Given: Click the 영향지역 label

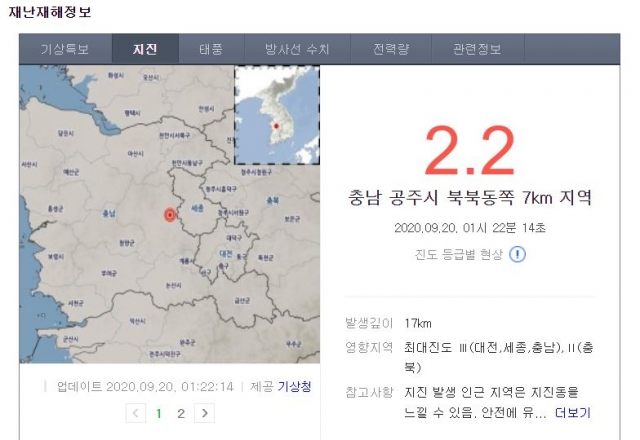Looking at the screenshot, I should tap(369, 347).
